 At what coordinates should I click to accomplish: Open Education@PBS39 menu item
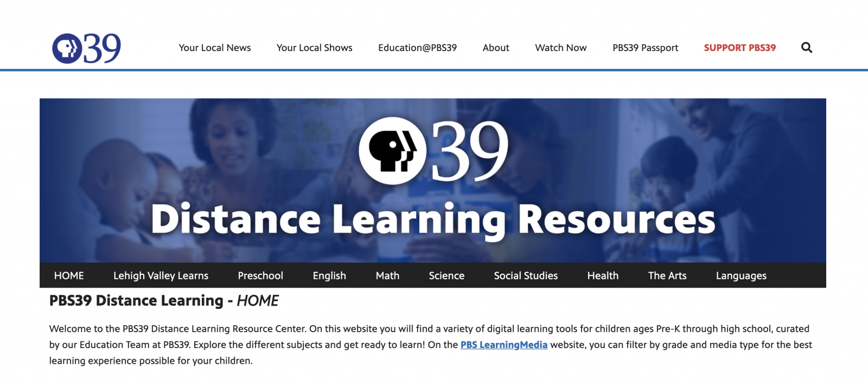(418, 48)
